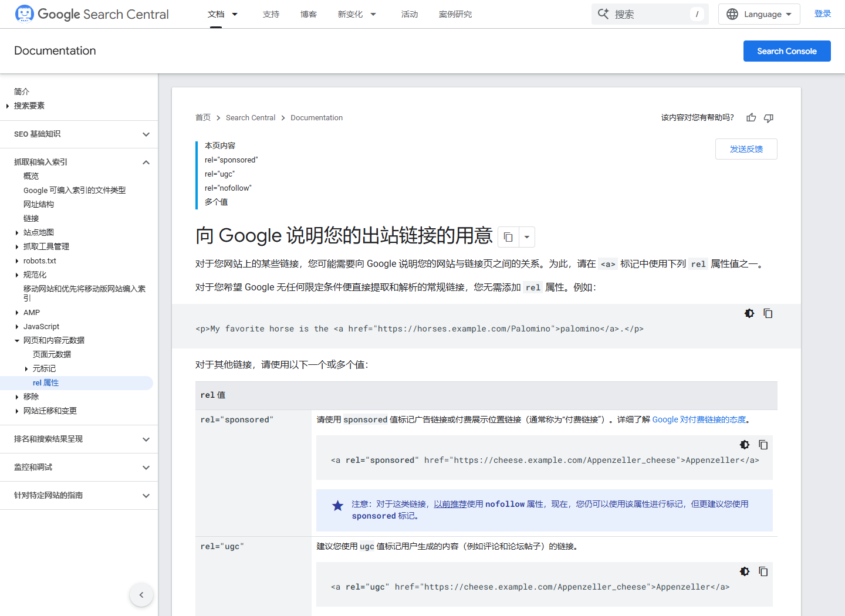Open the 元标记 sidebar item

click(44, 369)
